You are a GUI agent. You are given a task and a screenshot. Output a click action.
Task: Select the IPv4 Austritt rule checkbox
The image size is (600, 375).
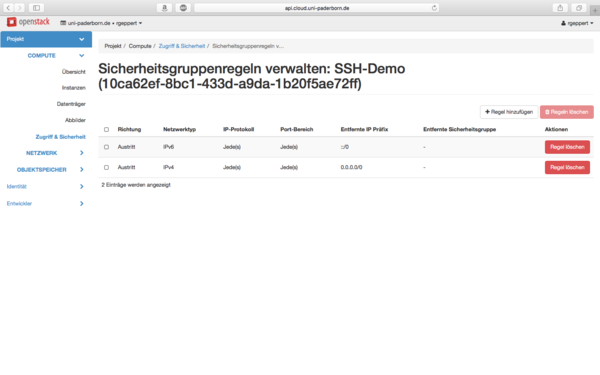click(x=106, y=167)
